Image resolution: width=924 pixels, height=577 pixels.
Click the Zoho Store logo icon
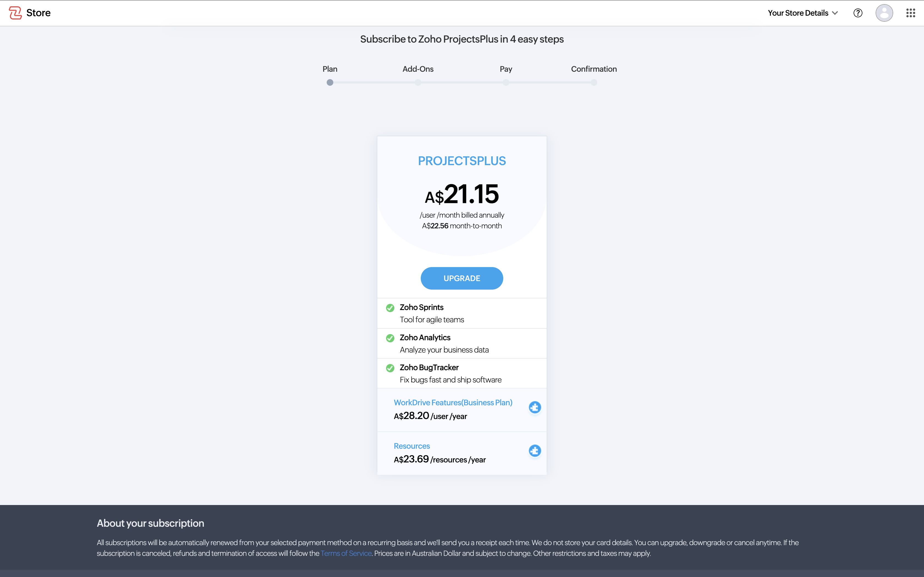15,13
